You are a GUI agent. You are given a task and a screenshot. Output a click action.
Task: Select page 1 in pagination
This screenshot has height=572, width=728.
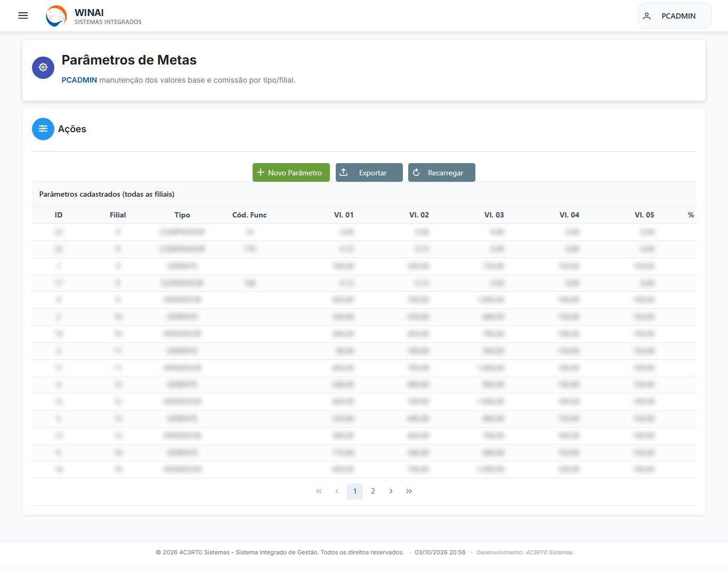point(355,492)
